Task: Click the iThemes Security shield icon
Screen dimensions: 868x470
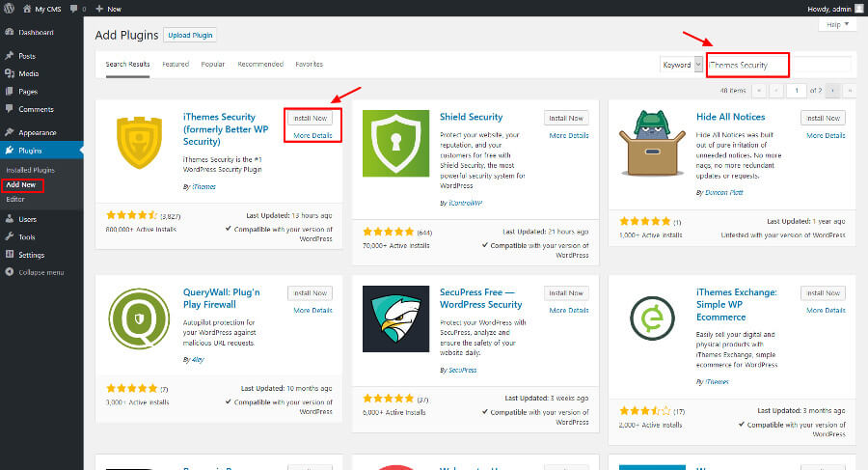Action: pyautogui.click(x=139, y=143)
